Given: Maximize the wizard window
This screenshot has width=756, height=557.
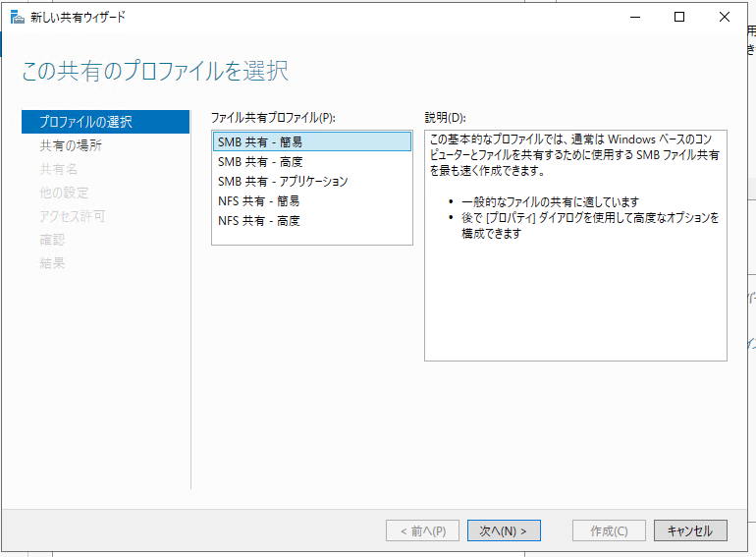Looking at the screenshot, I should pyautogui.click(x=679, y=17).
